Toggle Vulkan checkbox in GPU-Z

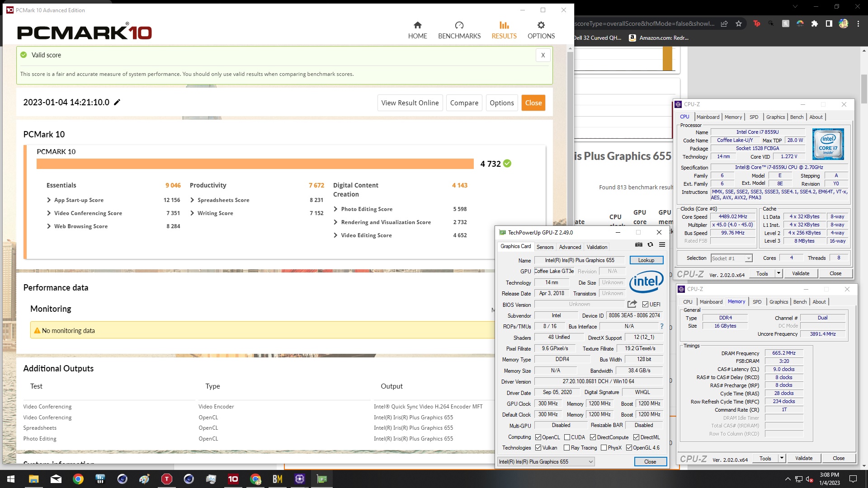(538, 448)
